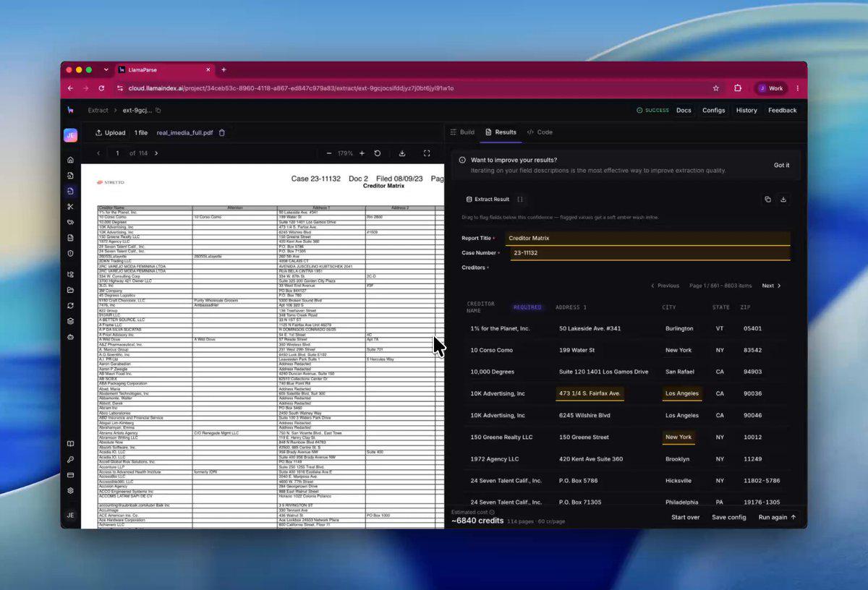Dismiss the tip with Got it

pyautogui.click(x=782, y=166)
